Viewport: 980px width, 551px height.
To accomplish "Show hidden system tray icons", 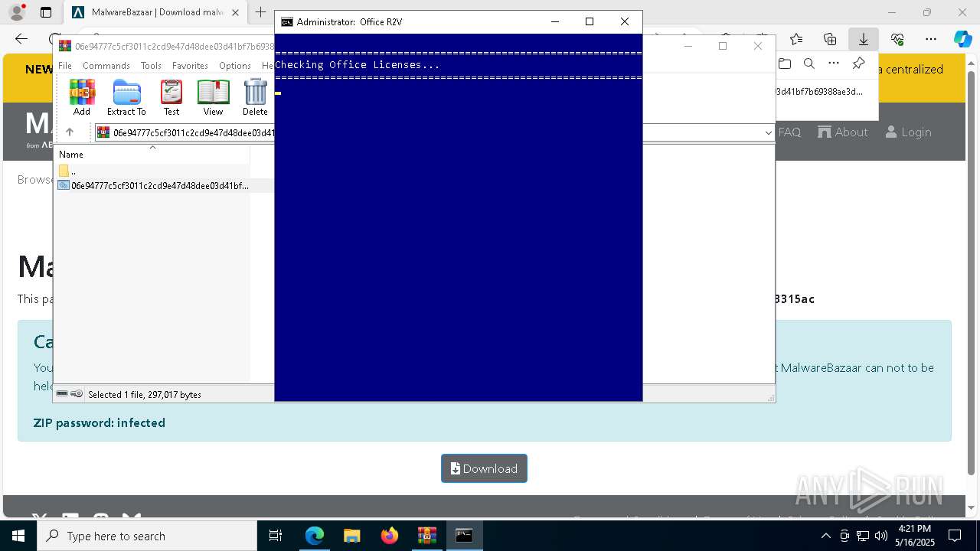I will [825, 536].
